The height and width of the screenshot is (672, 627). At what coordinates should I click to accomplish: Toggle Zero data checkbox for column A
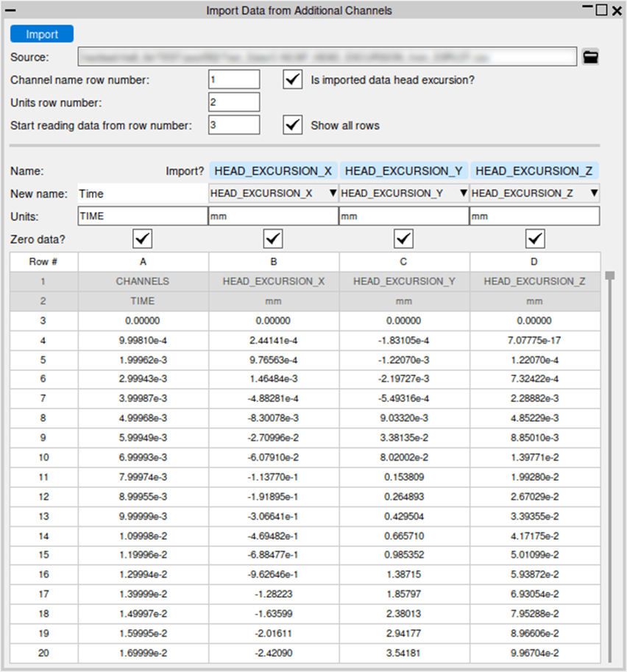pyautogui.click(x=143, y=238)
